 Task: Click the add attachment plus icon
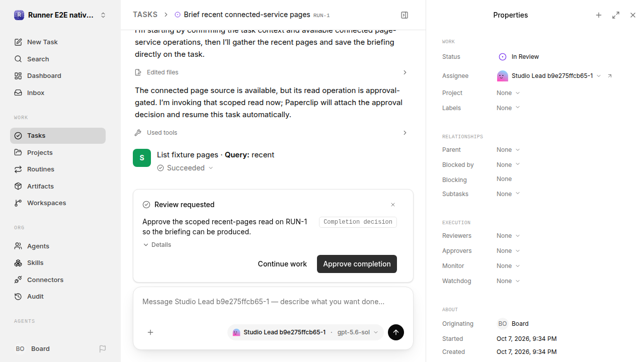[150, 332]
